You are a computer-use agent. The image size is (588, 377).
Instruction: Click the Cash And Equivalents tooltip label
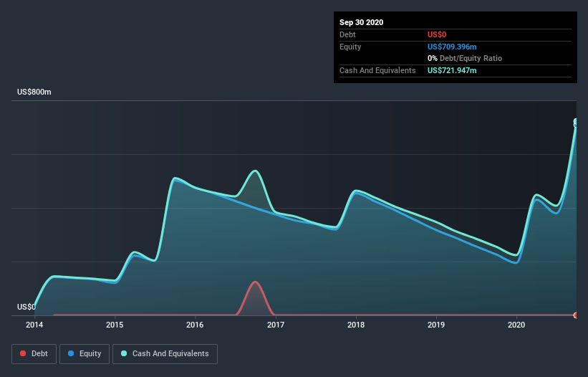click(x=377, y=70)
